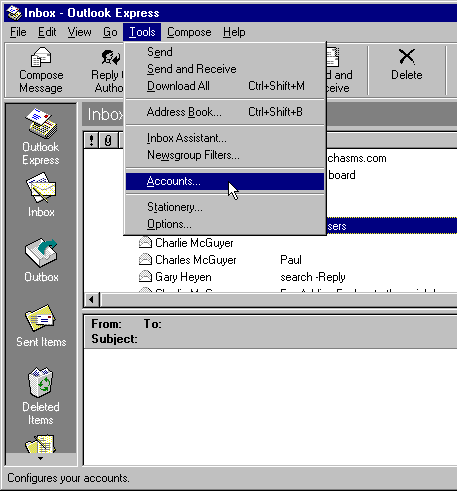The width and height of the screenshot is (457, 491).
Task: Click the Compose Message toolbar icon
Action: click(41, 57)
